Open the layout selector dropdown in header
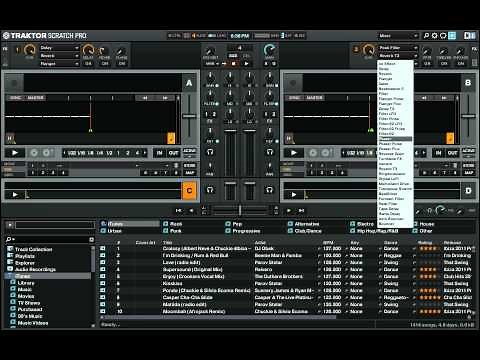This screenshot has width=480, height=360. (x=398, y=35)
